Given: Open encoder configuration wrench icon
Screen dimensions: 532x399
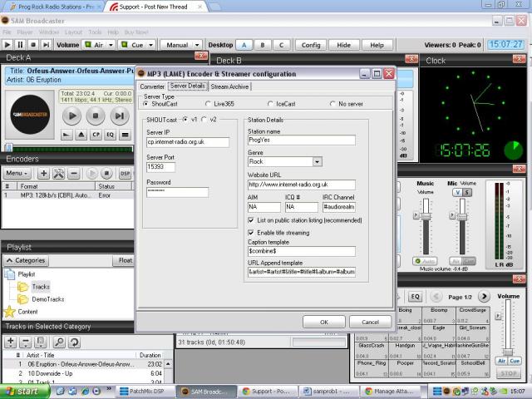Looking at the screenshot, I should click(x=58, y=173).
